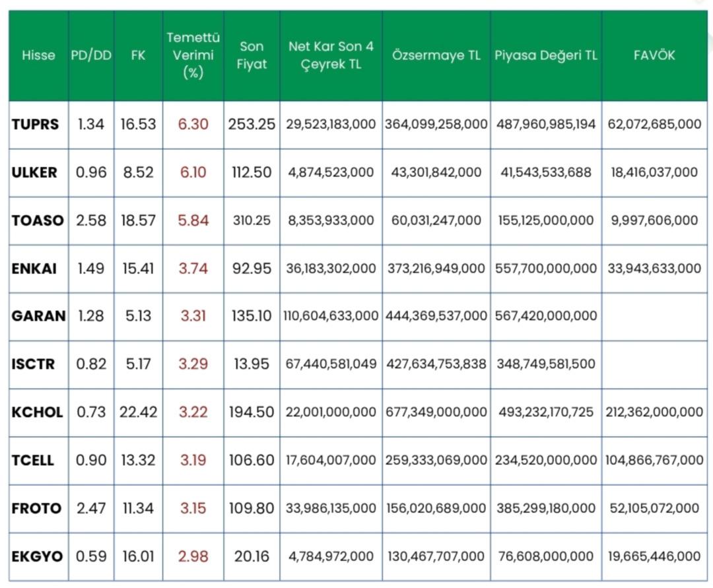Select the KCHOL ticker row label

(x=38, y=412)
